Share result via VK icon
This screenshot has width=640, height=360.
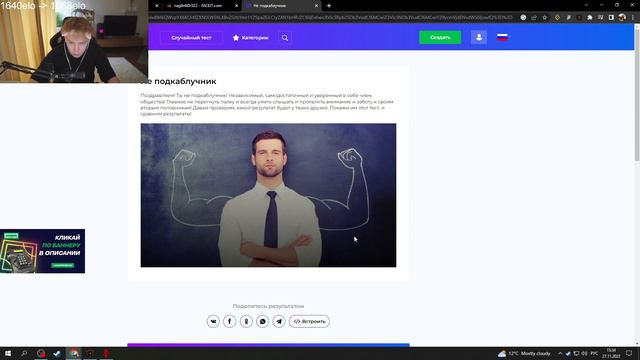213,321
